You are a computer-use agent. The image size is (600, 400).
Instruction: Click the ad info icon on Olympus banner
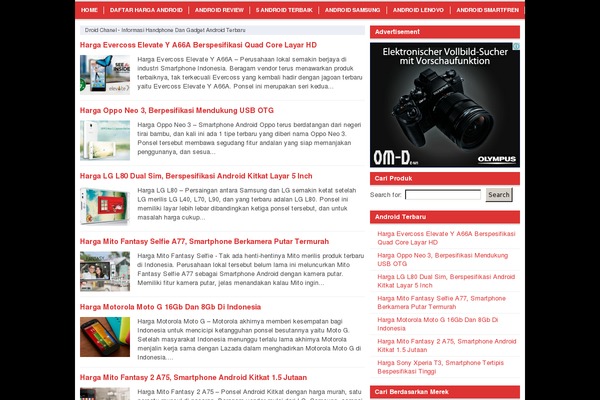click(516, 46)
